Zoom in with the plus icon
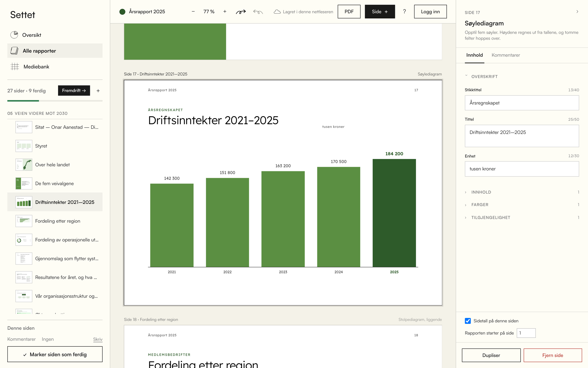The width and height of the screenshot is (588, 368). 225,12
